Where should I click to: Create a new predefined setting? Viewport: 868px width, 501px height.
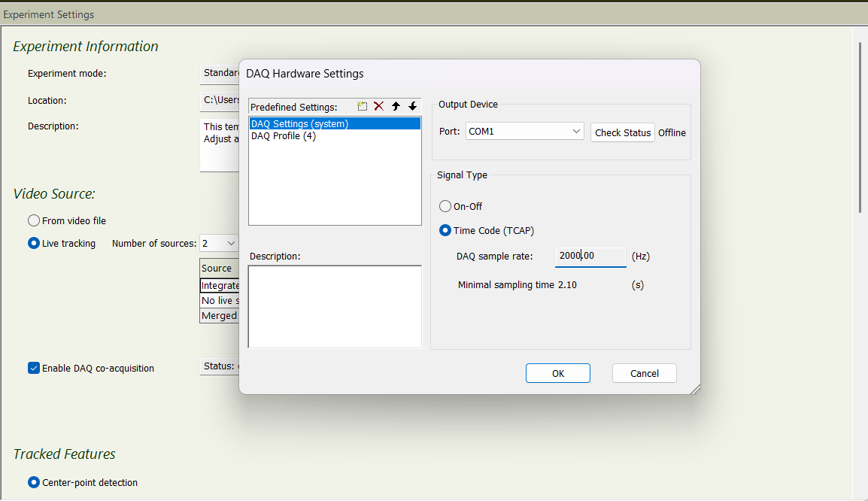pyautogui.click(x=363, y=107)
